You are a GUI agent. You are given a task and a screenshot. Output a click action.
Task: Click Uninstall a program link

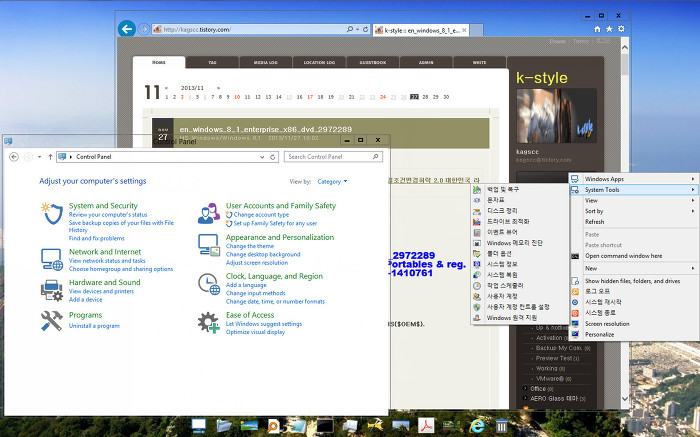coord(94,326)
